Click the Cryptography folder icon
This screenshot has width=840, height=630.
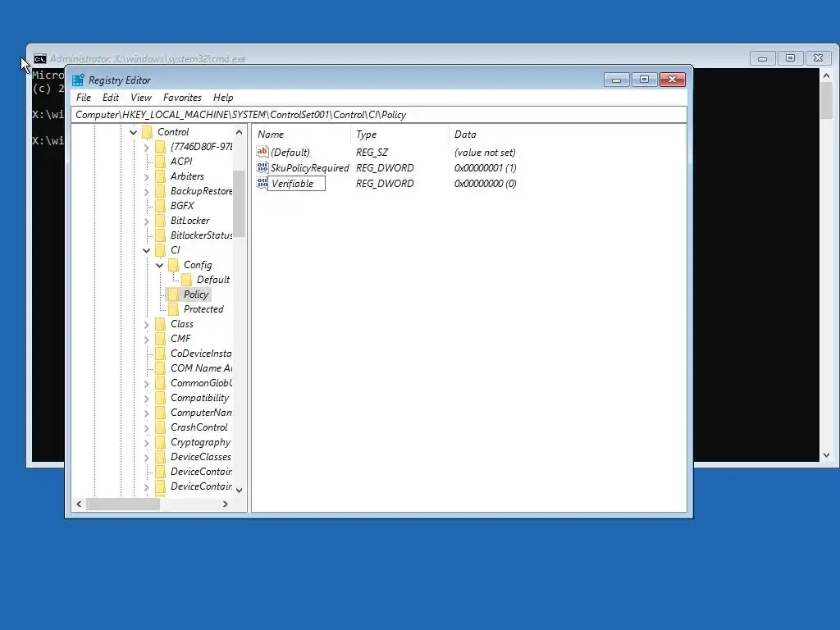pyautogui.click(x=160, y=442)
